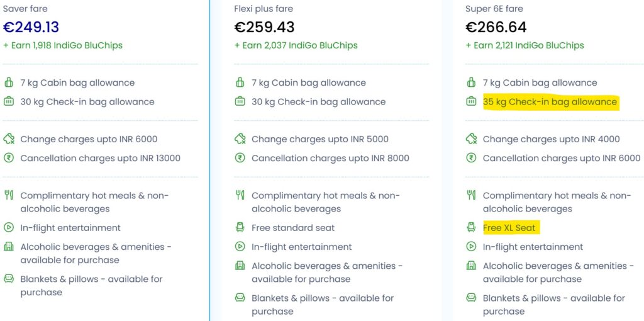This screenshot has height=321, width=644.
Task: Select the Flexi plus fare €259.43 price
Action: (x=265, y=27)
